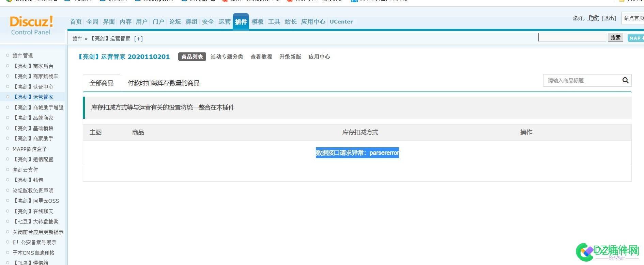Select the 活动专题分类 sub-tab
This screenshot has height=265, width=644.
click(x=227, y=57)
